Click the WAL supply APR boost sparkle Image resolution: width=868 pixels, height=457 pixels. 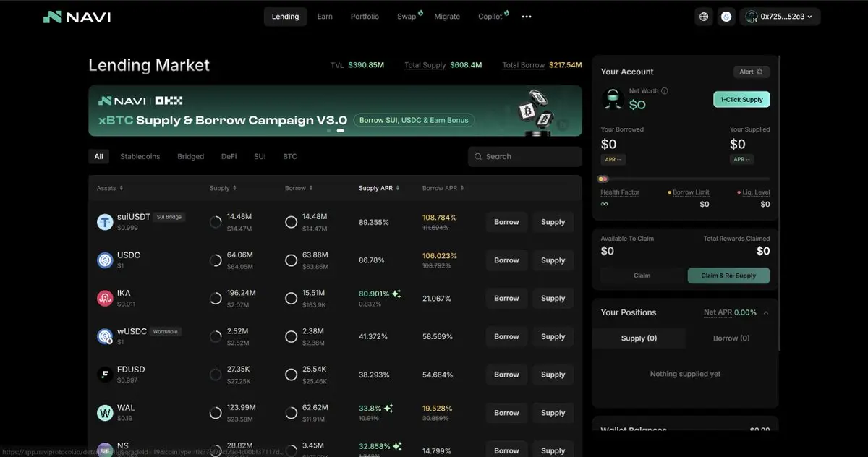click(x=388, y=409)
